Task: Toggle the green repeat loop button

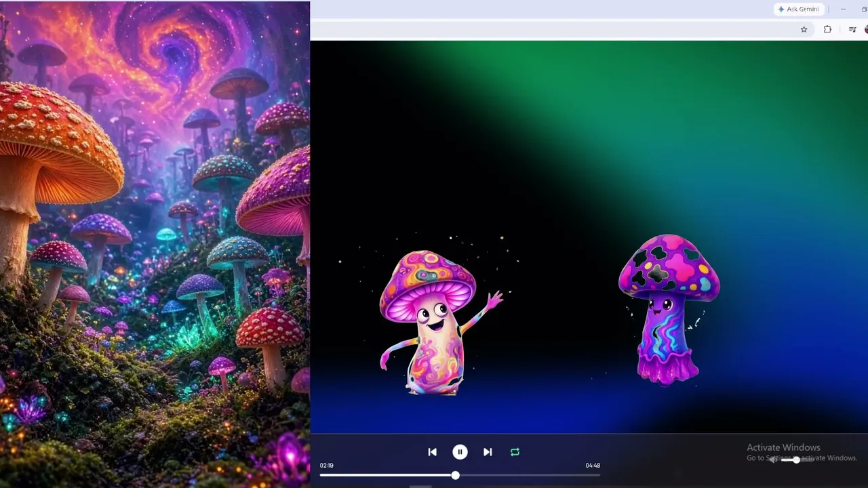Action: tap(515, 452)
